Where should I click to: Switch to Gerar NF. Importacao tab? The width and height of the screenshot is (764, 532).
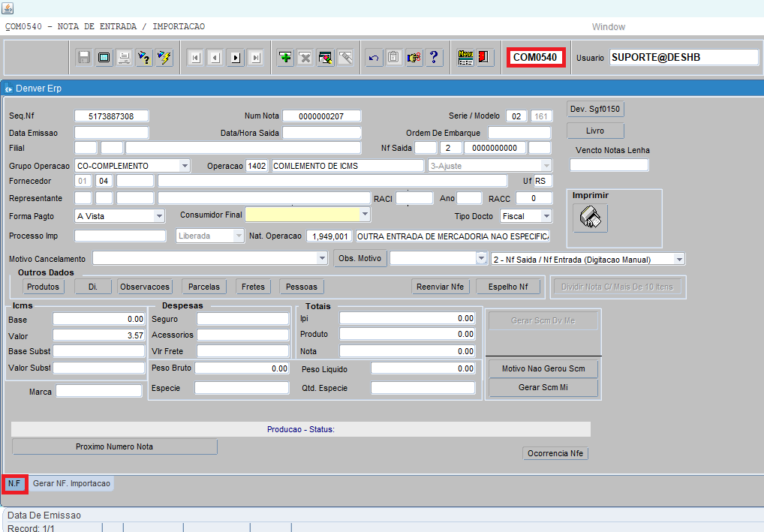pos(71,483)
